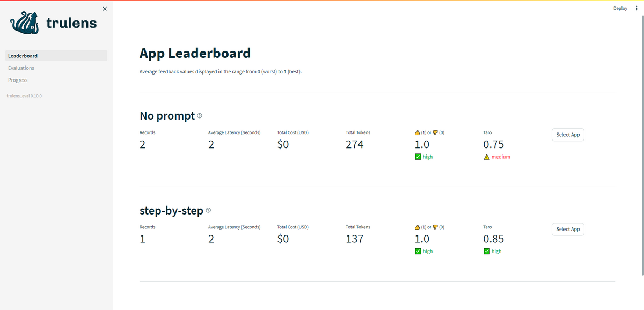
Task: Select App for the No prompt entry
Action: (x=568, y=135)
